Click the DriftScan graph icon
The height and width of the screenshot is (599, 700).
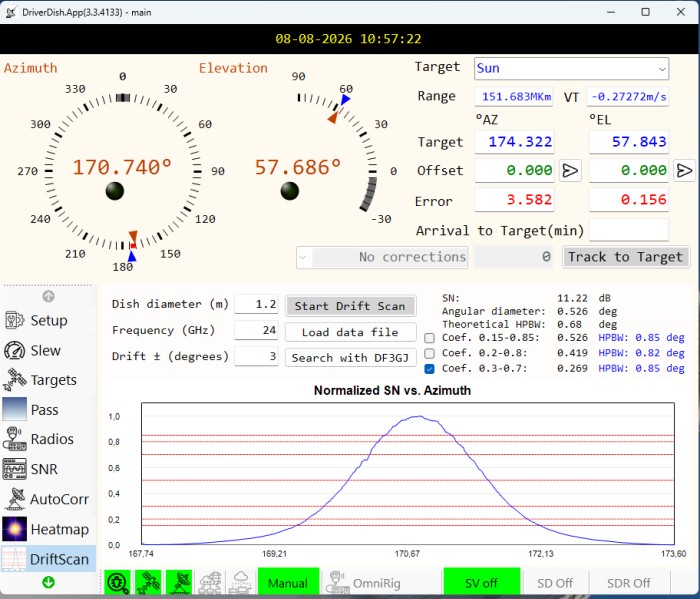click(x=14, y=559)
